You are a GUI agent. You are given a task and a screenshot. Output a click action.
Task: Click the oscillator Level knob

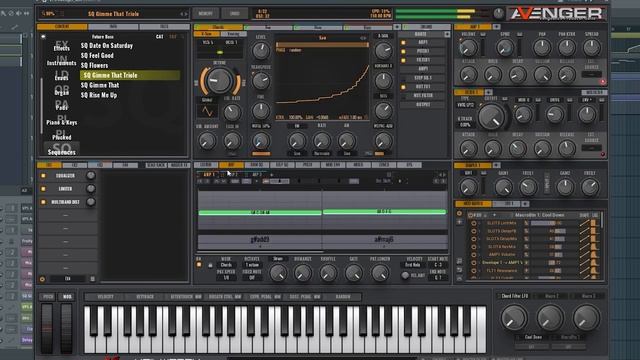tap(260, 51)
